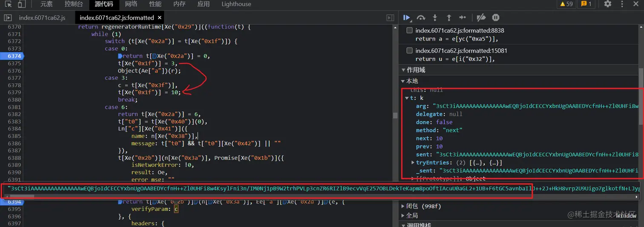The width and height of the screenshot is (644, 227).
Task: Jump to breakpoint index.6071ca62.js:formatted:8838
Action: pyautogui.click(x=460, y=31)
